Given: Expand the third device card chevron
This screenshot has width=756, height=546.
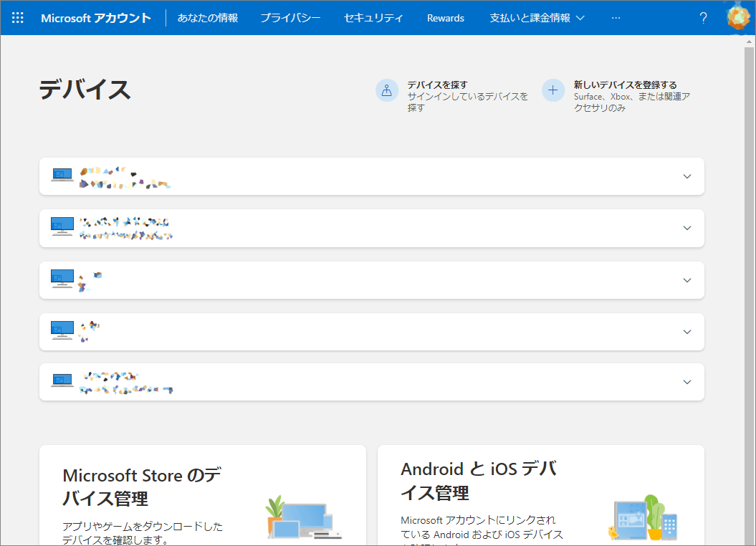Looking at the screenshot, I should tap(687, 280).
